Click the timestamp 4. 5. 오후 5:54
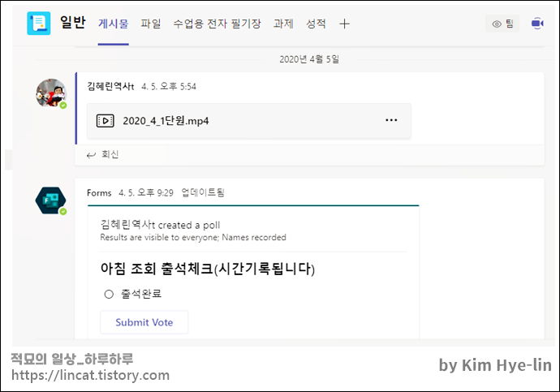Viewport: 560px width, 392px height. click(169, 86)
